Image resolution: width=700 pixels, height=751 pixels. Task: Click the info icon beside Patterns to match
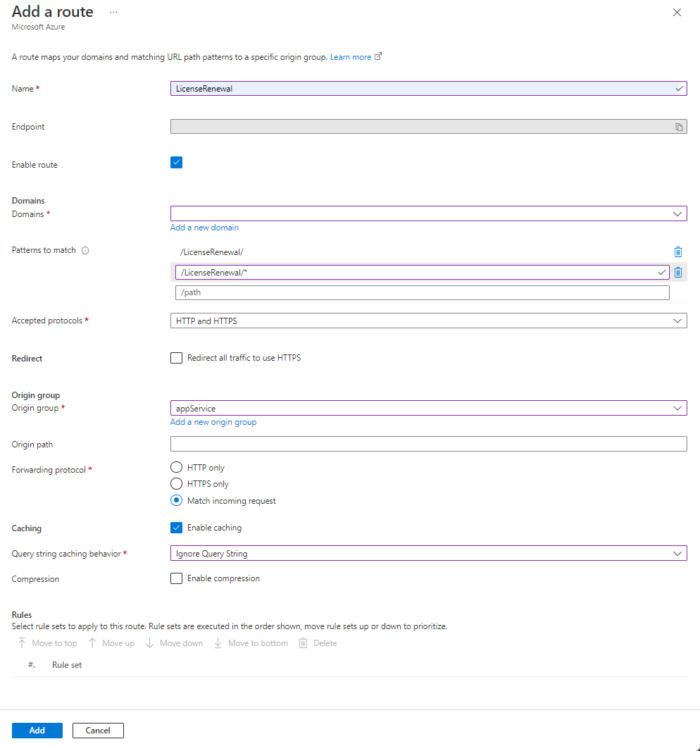pos(85,250)
